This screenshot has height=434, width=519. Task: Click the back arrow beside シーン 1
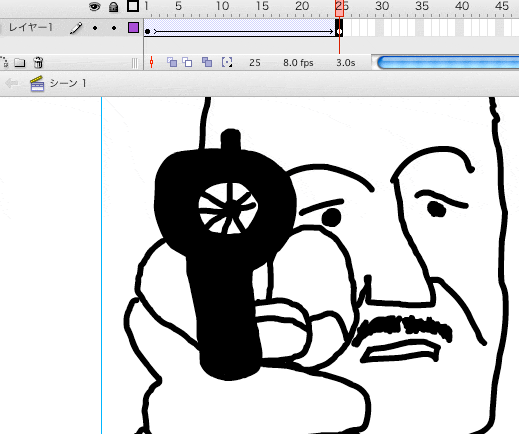(x=12, y=83)
